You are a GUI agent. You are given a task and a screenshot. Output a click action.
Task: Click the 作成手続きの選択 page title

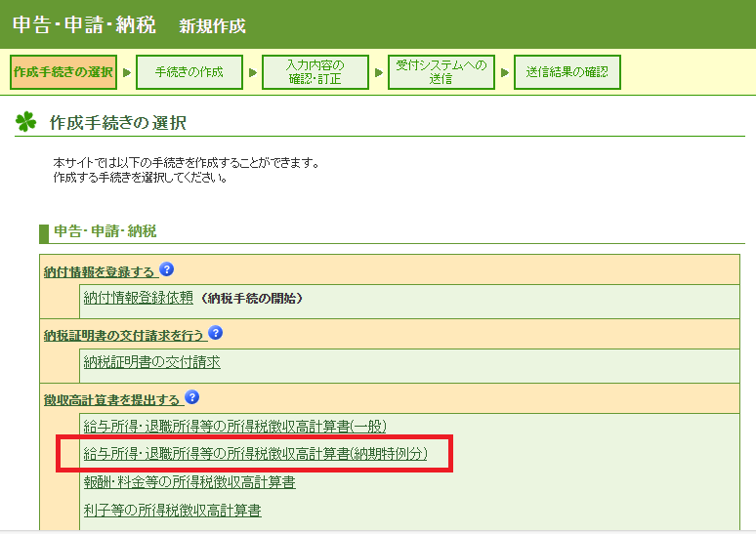click(117, 123)
